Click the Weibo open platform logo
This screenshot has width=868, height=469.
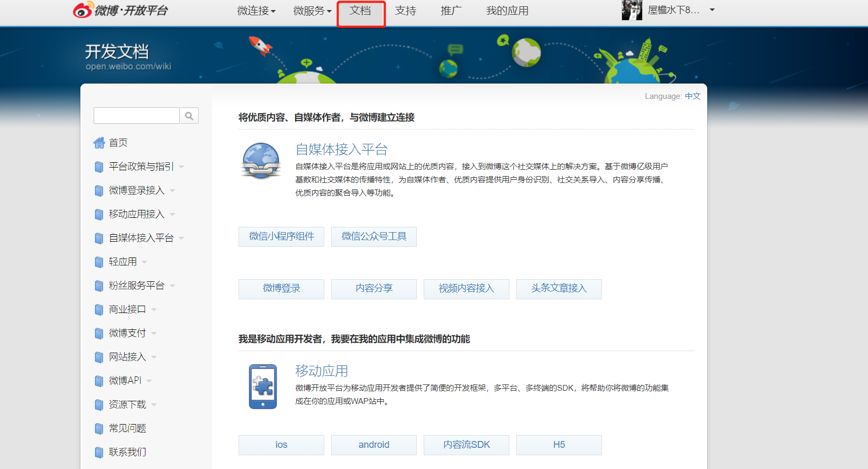pos(121,10)
